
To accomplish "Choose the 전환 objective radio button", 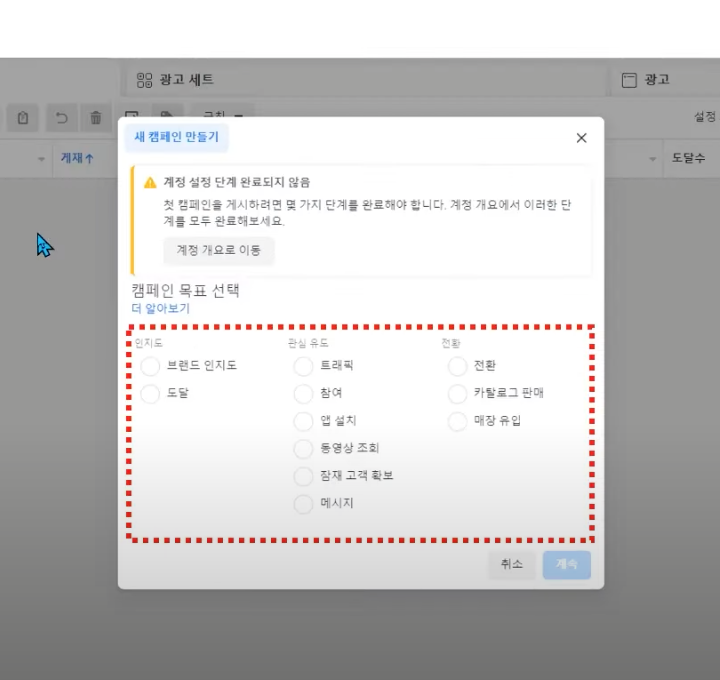I will [x=458, y=366].
